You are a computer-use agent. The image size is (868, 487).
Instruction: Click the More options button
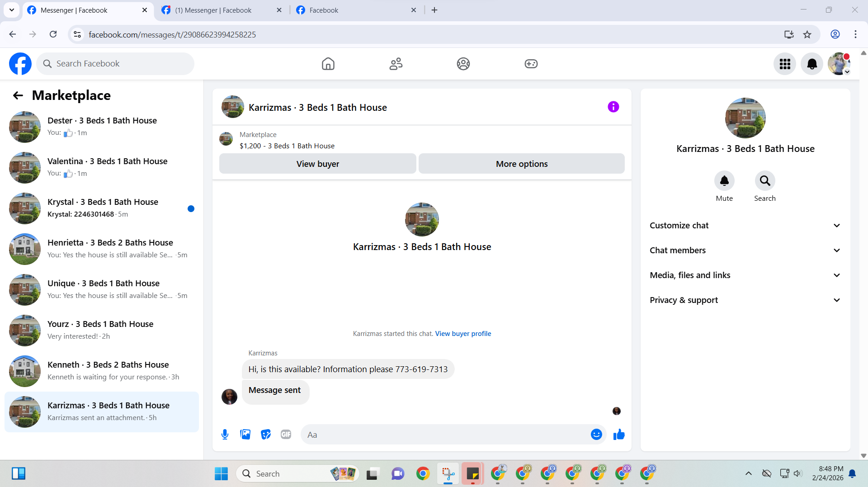click(522, 164)
